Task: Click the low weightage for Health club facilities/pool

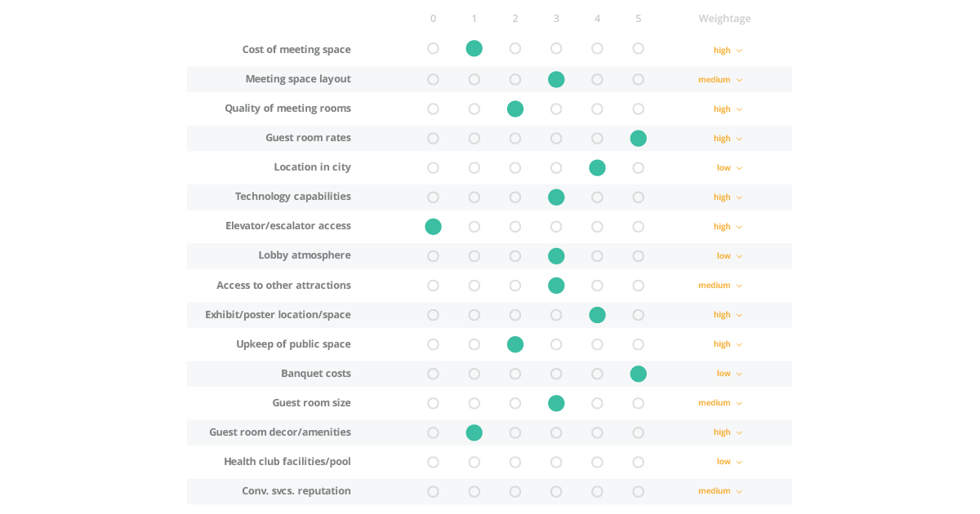Action: tap(727, 461)
